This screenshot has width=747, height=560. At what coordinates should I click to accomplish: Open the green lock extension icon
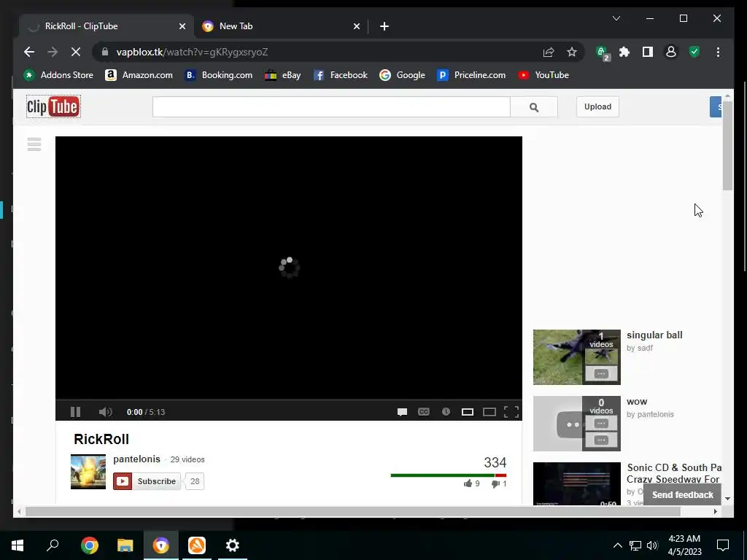click(x=603, y=52)
